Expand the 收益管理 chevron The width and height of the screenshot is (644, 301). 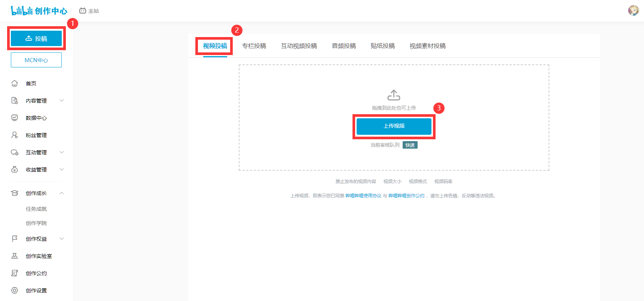62,170
